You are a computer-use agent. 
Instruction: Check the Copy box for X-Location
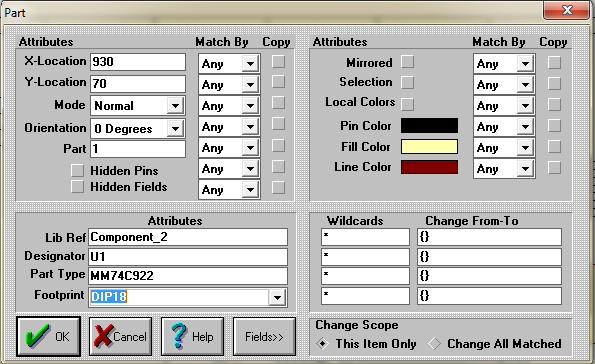point(279,61)
